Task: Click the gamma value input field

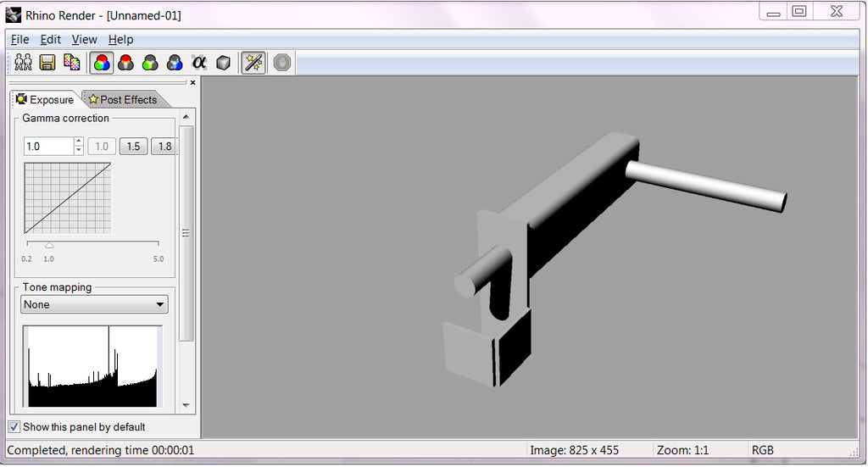Action: coord(48,146)
